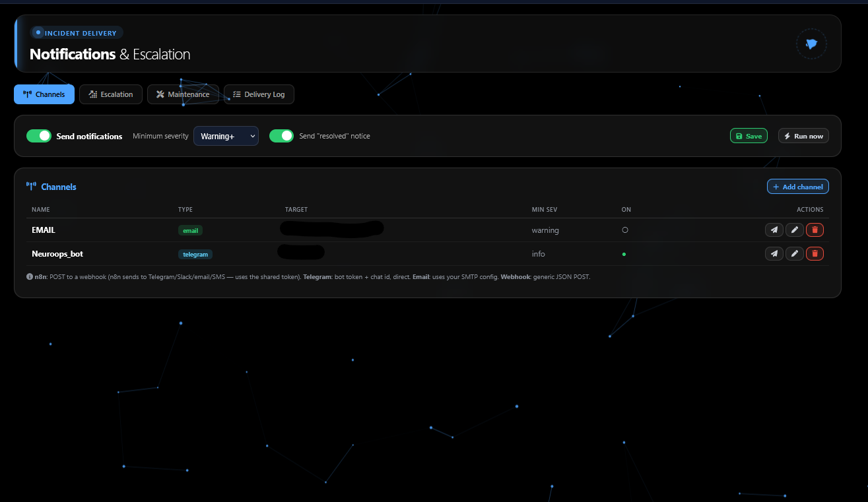
Task: Toggle Send "resolved" notice switch
Action: [281, 136]
